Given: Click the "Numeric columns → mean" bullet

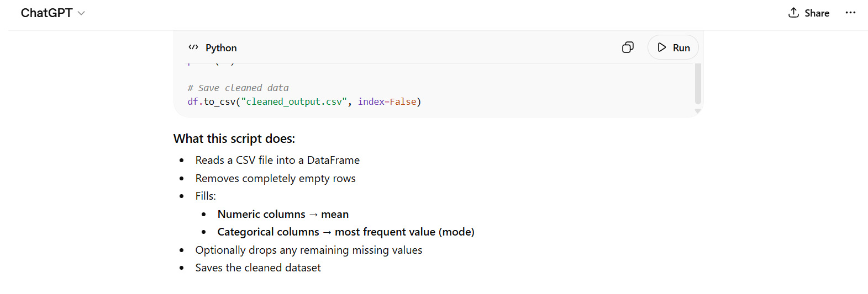Looking at the screenshot, I should 283,214.
